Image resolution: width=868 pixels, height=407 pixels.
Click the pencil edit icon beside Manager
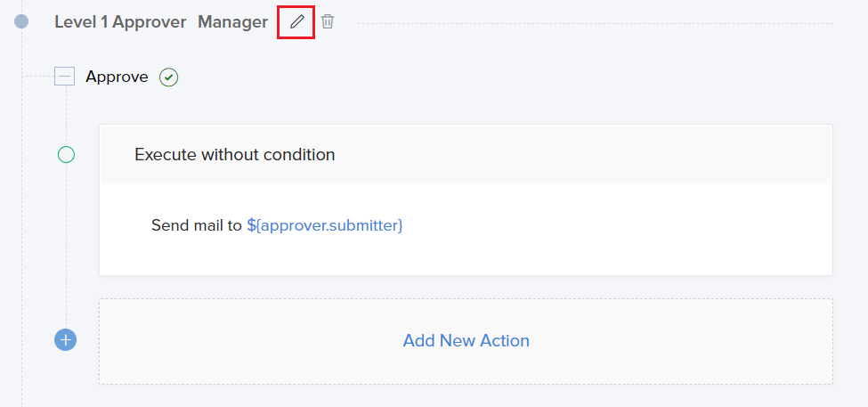point(296,22)
